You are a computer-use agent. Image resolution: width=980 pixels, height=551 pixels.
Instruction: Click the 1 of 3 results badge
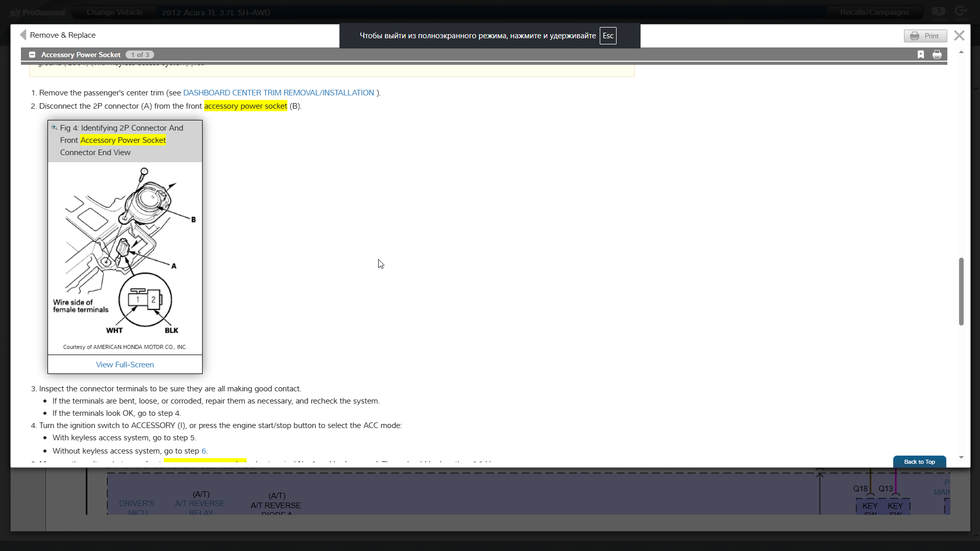(140, 55)
